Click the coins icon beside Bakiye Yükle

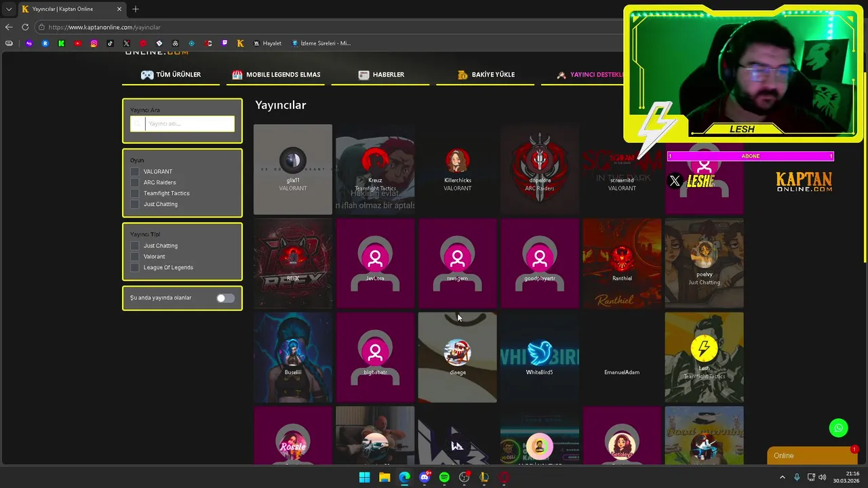coord(462,75)
